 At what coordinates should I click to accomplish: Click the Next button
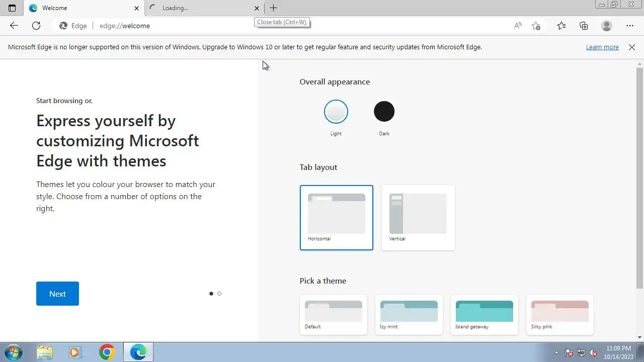[x=57, y=294]
